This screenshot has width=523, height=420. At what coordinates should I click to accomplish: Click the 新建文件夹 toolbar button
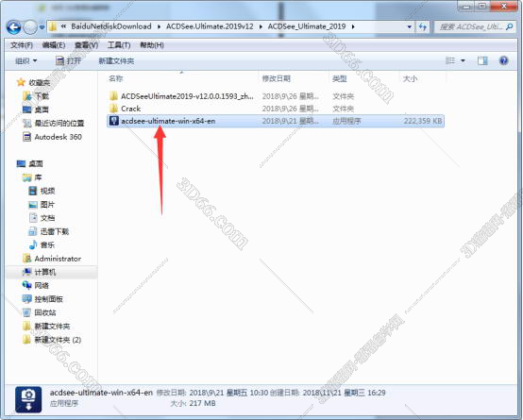(x=116, y=61)
